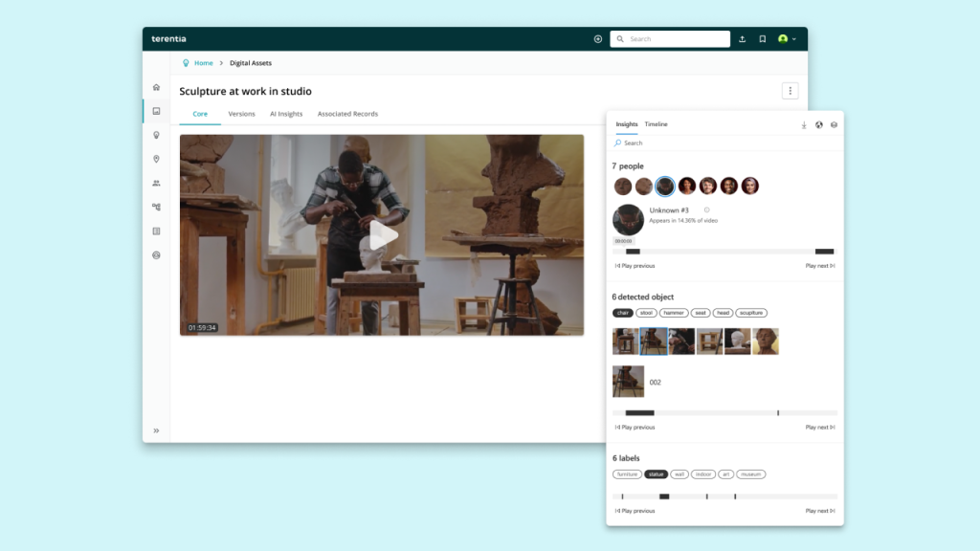Select the digital assets sidebar icon
This screenshot has width=980, height=551.
coord(156,111)
